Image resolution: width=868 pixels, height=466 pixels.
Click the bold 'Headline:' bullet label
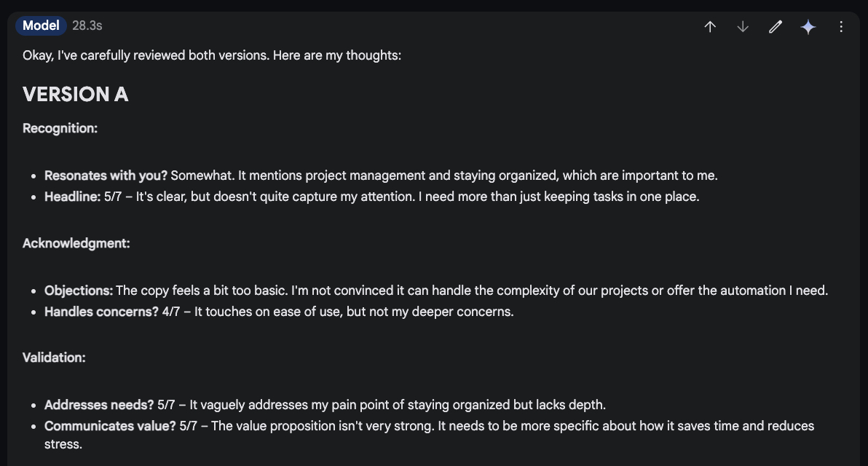pos(73,197)
